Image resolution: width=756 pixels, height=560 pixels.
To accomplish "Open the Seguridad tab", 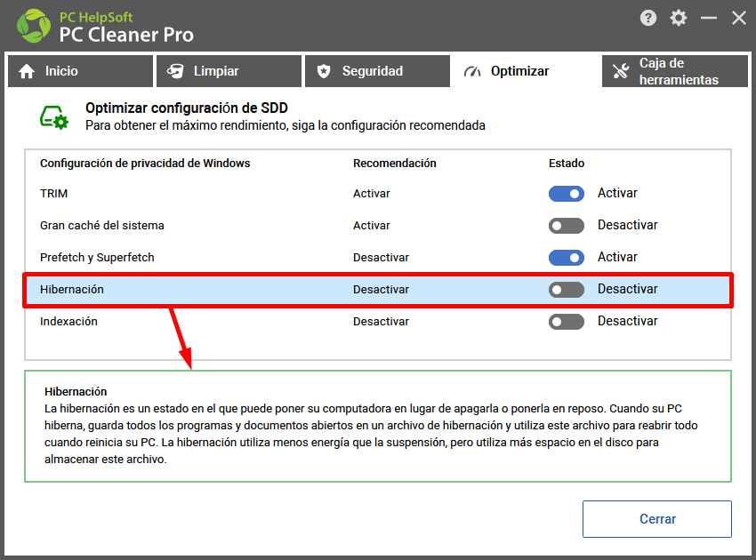I will click(377, 71).
